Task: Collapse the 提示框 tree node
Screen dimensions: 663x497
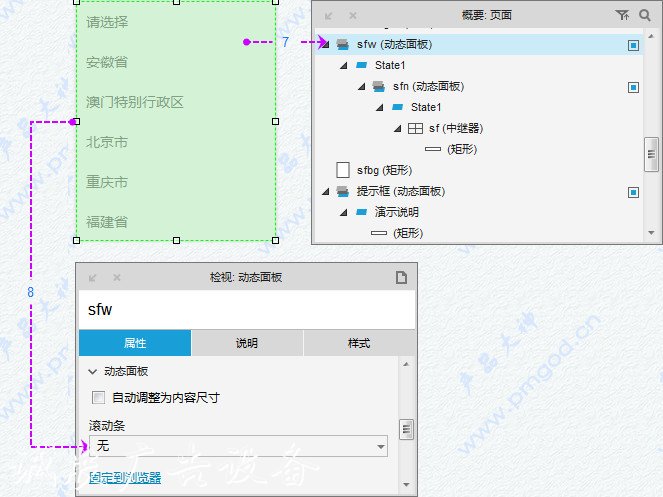Action: click(326, 192)
